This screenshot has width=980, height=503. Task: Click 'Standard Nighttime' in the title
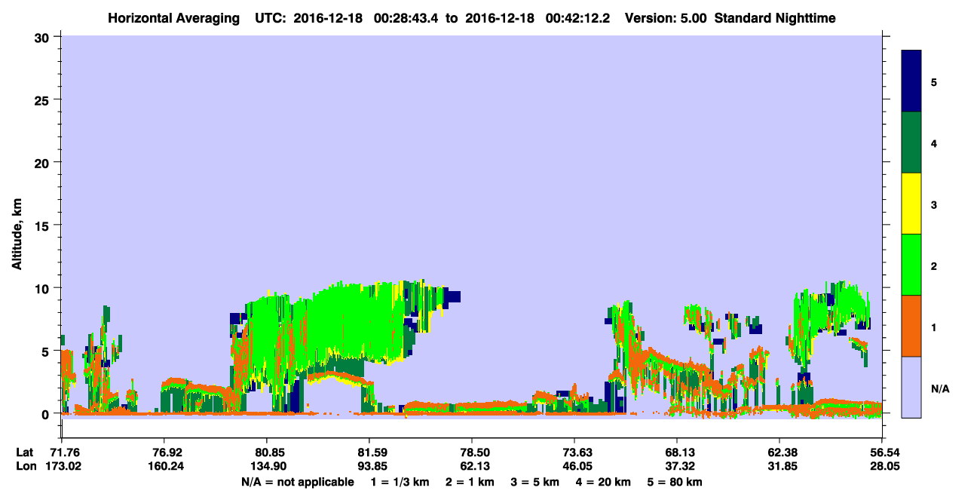[x=775, y=17]
